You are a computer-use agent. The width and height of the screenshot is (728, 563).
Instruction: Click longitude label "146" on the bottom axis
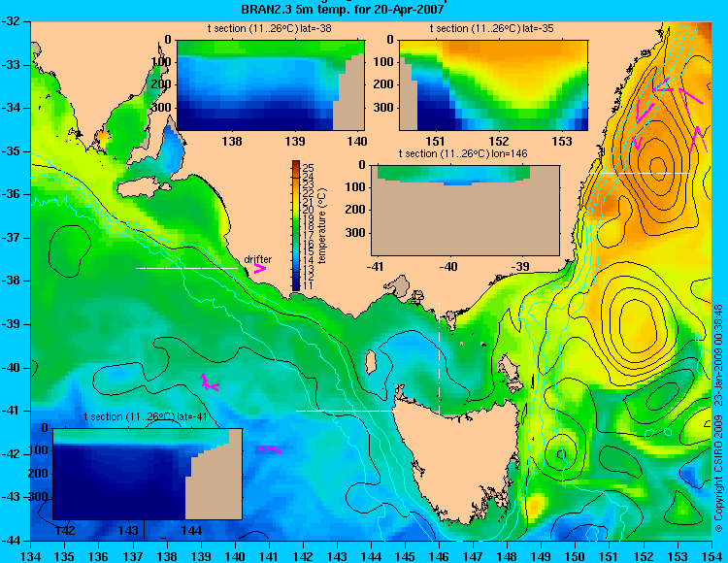tap(439, 556)
